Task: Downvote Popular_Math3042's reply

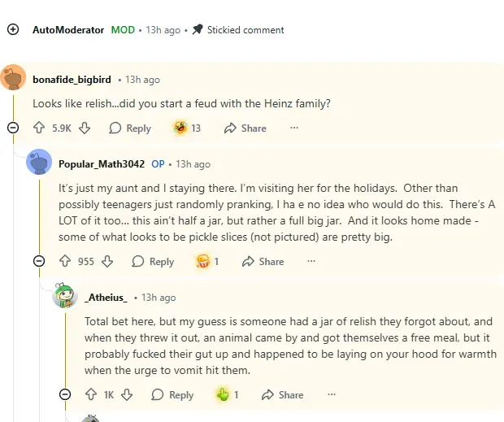Action: pyautogui.click(x=107, y=261)
